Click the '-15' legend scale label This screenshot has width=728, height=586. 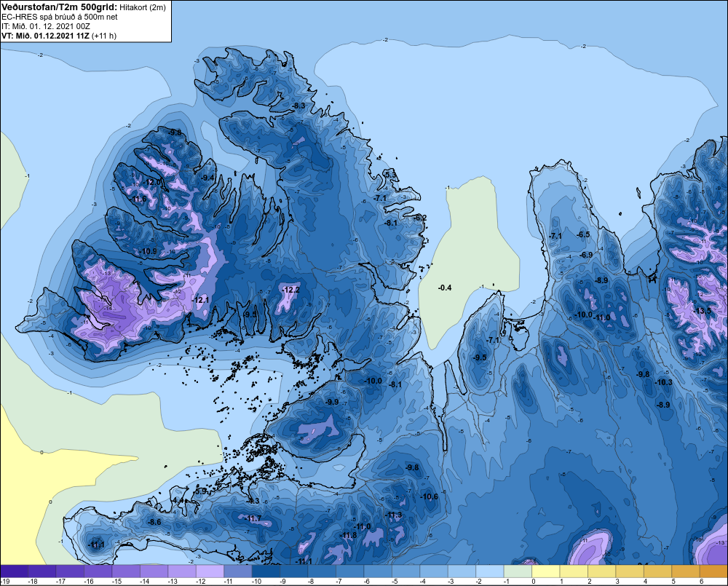[x=116, y=582]
